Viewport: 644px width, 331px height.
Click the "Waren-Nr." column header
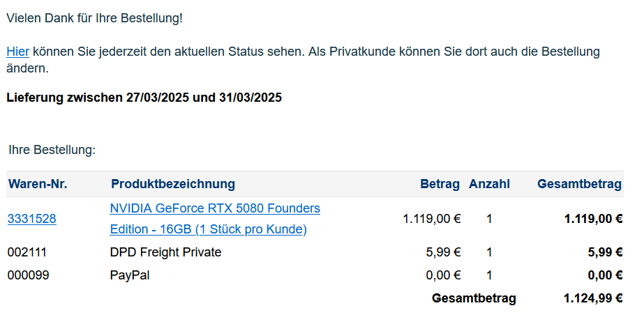38,184
